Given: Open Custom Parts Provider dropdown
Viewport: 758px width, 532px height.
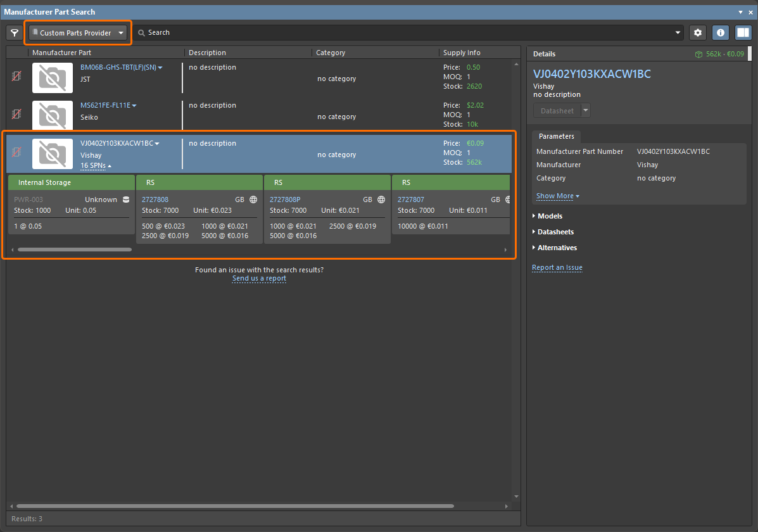Looking at the screenshot, I should (79, 33).
